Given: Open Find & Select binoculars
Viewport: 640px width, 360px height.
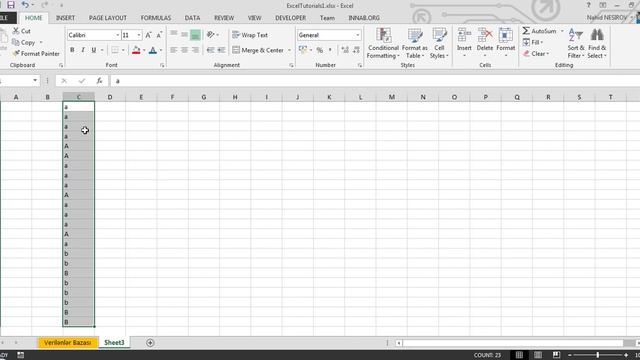Looking at the screenshot, I should (x=597, y=43).
